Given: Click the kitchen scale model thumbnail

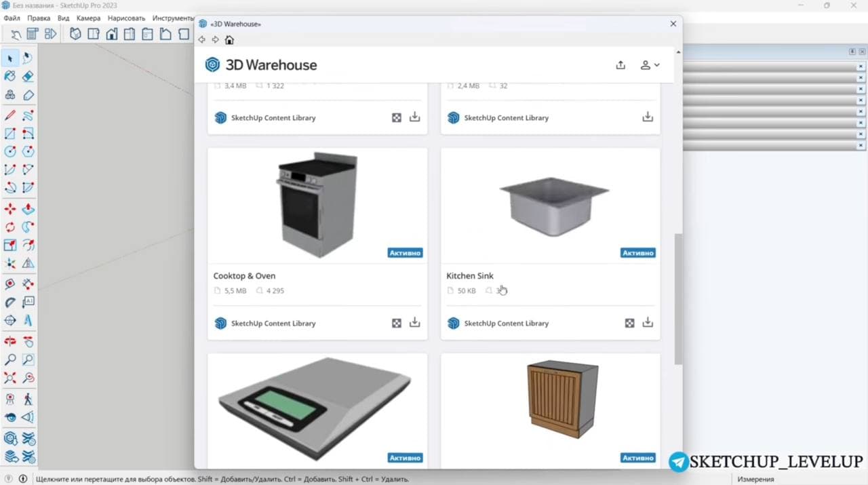Looking at the screenshot, I should [x=317, y=410].
